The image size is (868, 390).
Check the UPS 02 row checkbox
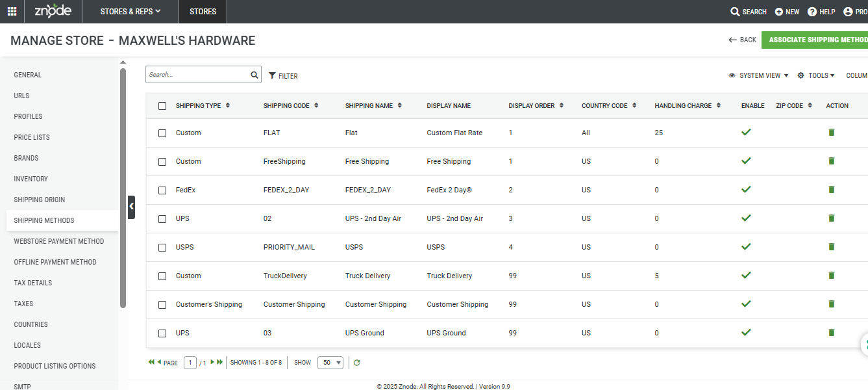click(162, 219)
